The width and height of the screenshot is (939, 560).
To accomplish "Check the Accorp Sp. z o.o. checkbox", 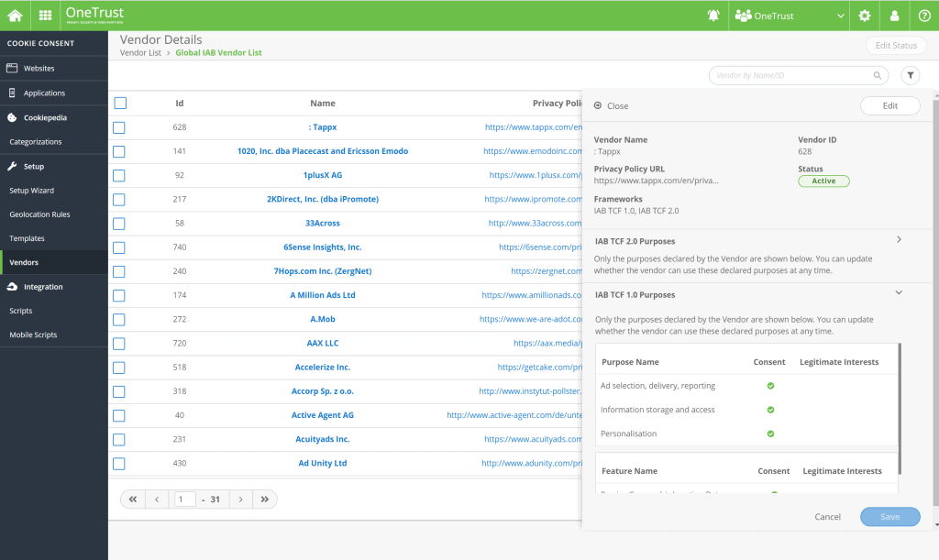I will point(119,391).
